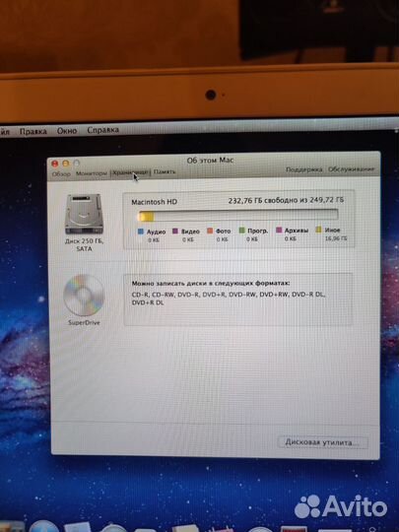Click the orange Фото legend swatch
This screenshot has height=532, width=399.
[x=210, y=231]
